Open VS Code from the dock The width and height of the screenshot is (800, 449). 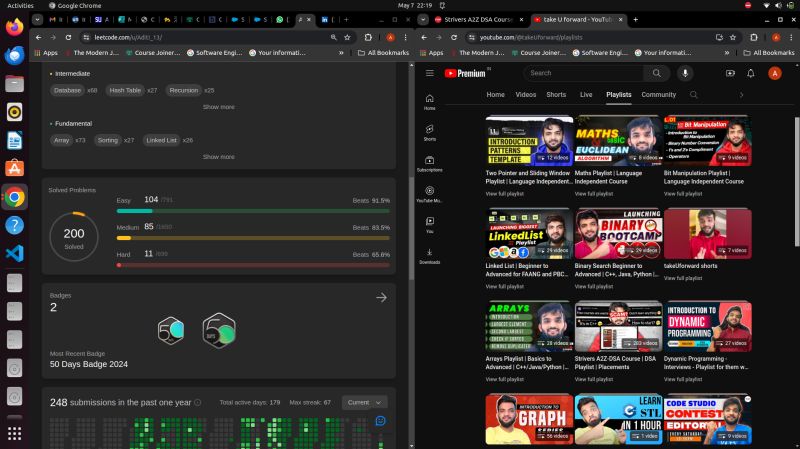14,253
